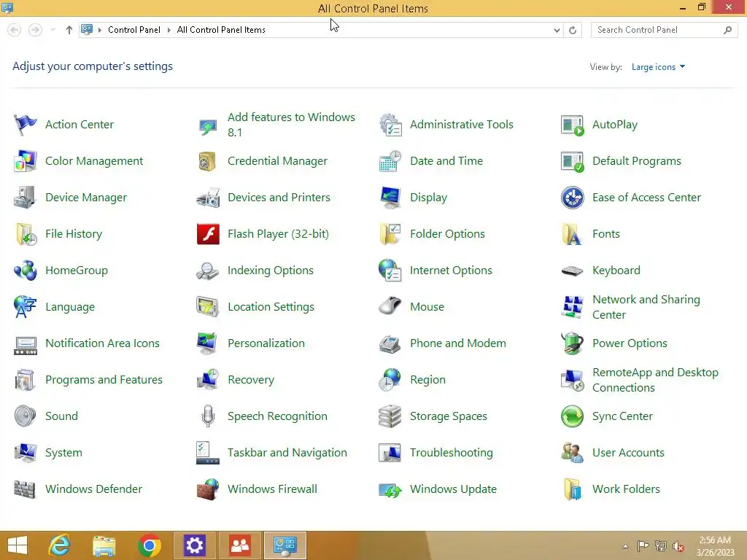Open the Notification Area Icons link
Image resolution: width=747 pixels, height=560 pixels.
[x=102, y=343]
